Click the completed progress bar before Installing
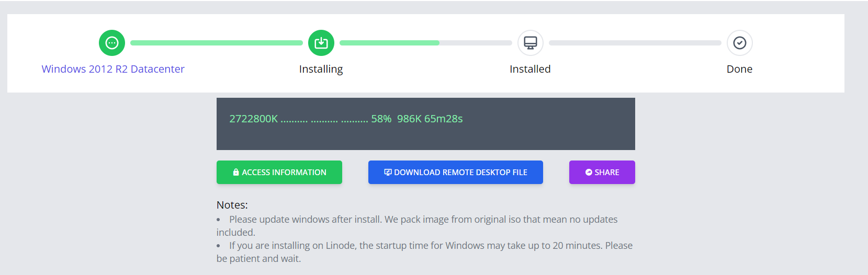The width and height of the screenshot is (868, 275). click(x=217, y=43)
